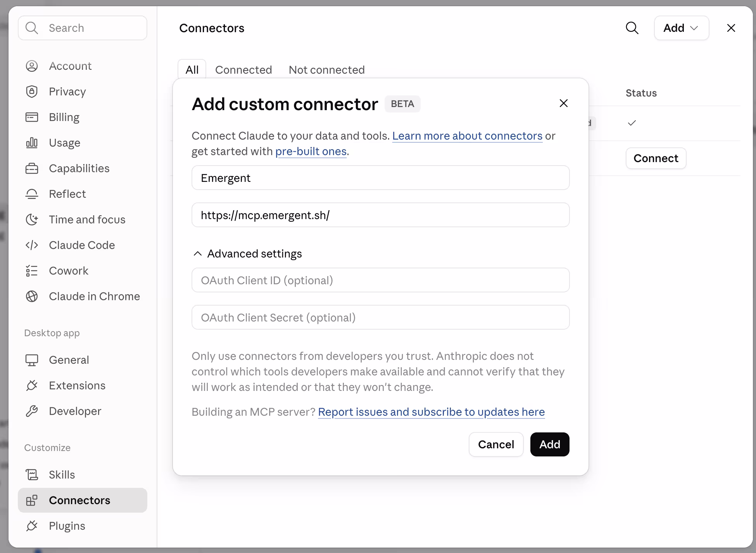Click the Extensions plug icon
The width and height of the screenshot is (756, 553).
[x=32, y=385]
